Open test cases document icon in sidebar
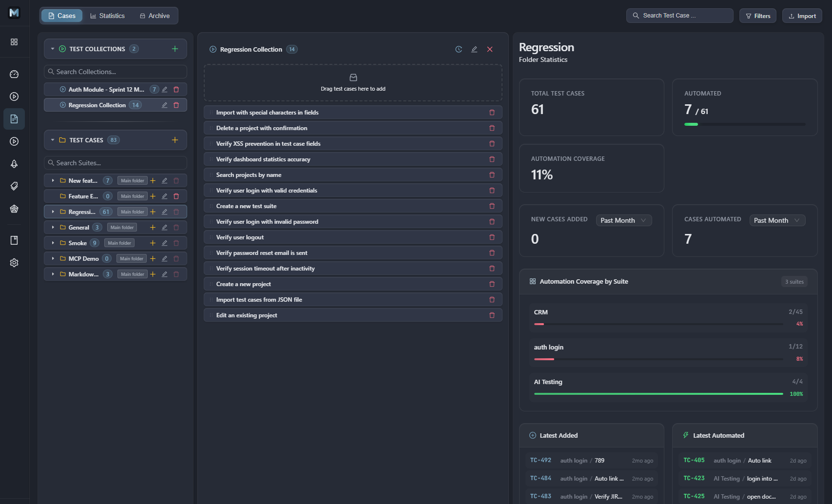This screenshot has height=504, width=832. tap(14, 119)
